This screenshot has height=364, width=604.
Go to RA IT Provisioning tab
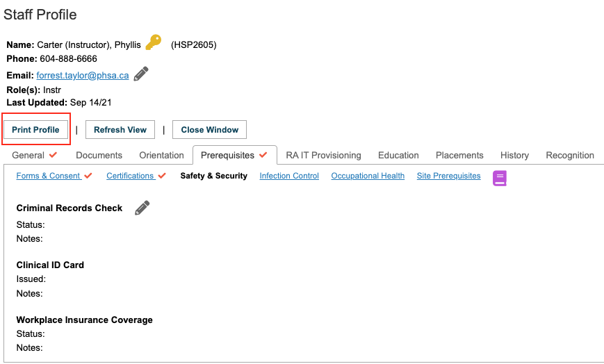(324, 155)
